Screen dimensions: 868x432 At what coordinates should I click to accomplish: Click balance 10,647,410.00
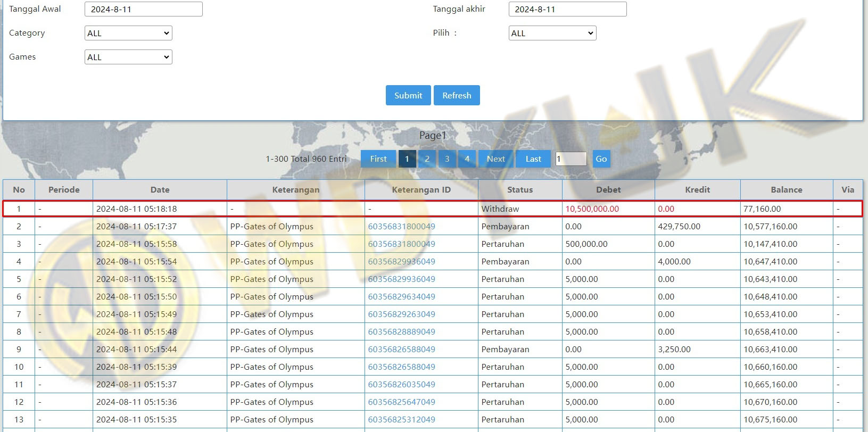(x=770, y=261)
